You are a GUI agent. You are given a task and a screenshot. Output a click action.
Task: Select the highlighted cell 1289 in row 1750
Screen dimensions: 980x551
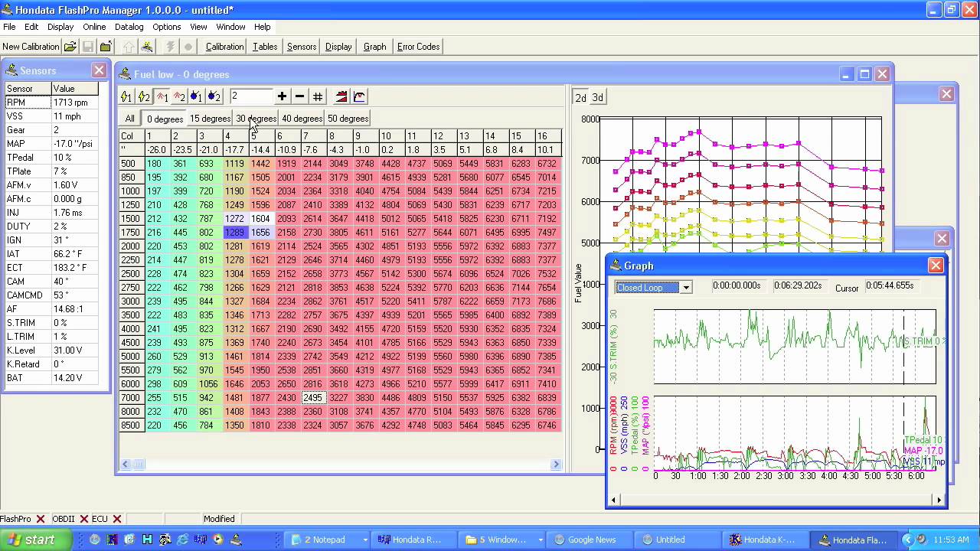tap(236, 232)
